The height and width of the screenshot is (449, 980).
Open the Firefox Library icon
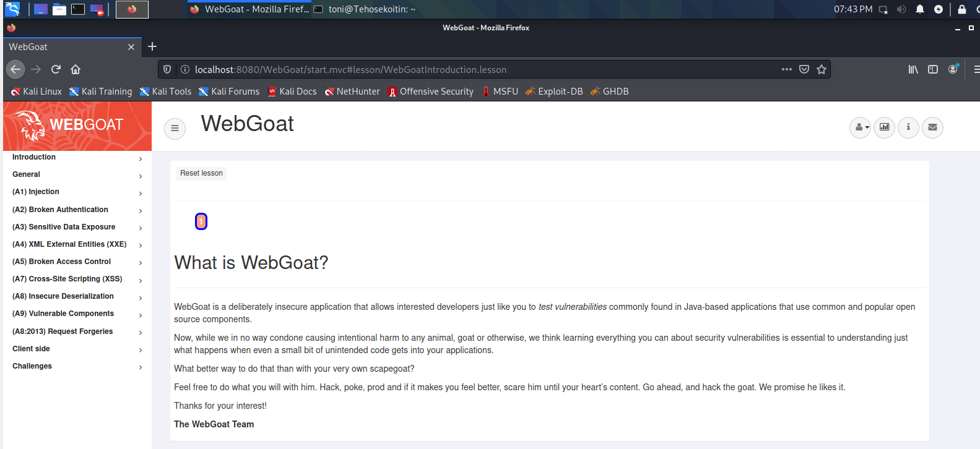coord(913,69)
